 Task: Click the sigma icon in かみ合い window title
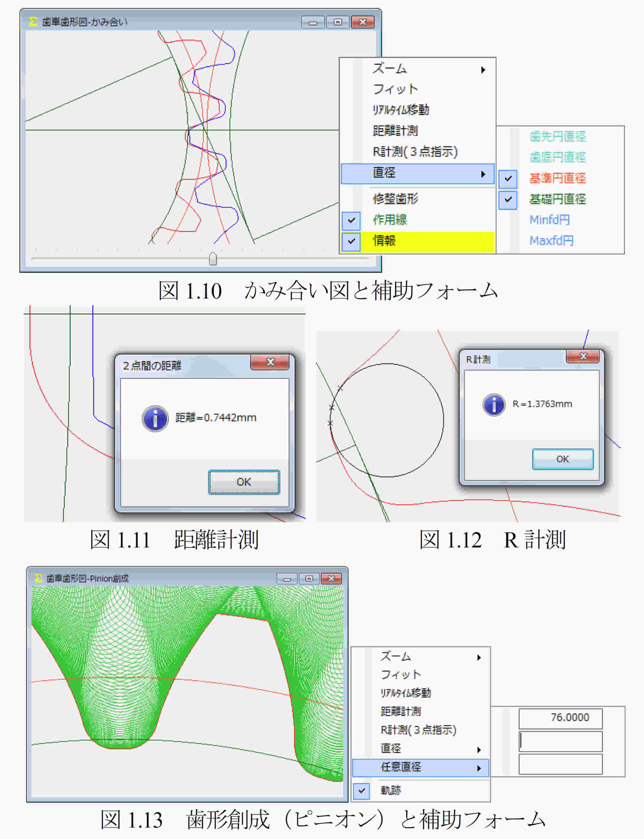click(33, 22)
